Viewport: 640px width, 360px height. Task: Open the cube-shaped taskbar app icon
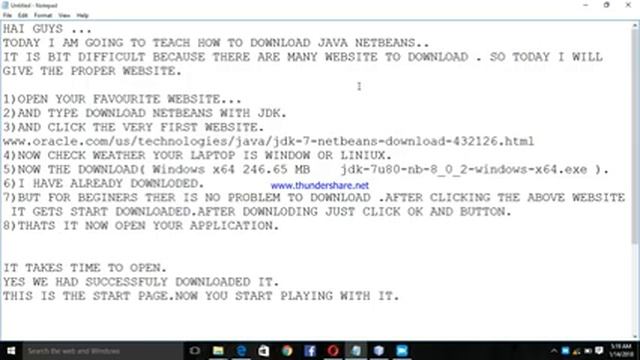tap(379, 351)
